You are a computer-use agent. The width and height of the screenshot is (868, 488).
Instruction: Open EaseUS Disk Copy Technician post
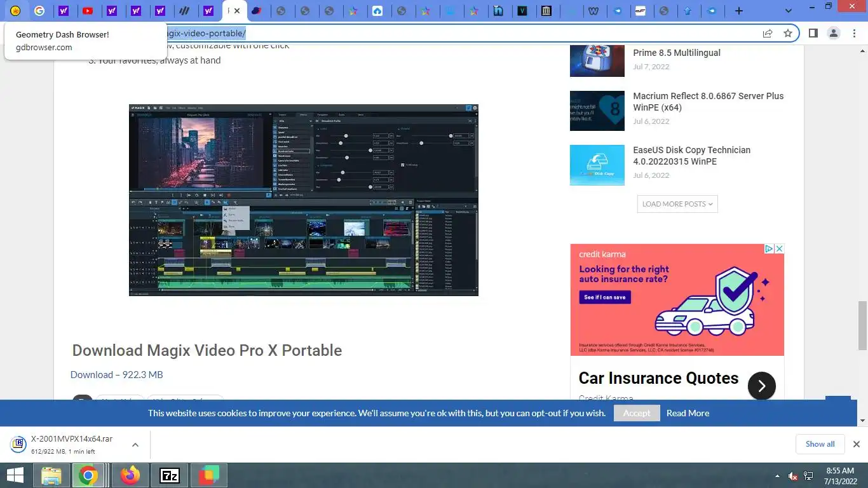point(691,156)
